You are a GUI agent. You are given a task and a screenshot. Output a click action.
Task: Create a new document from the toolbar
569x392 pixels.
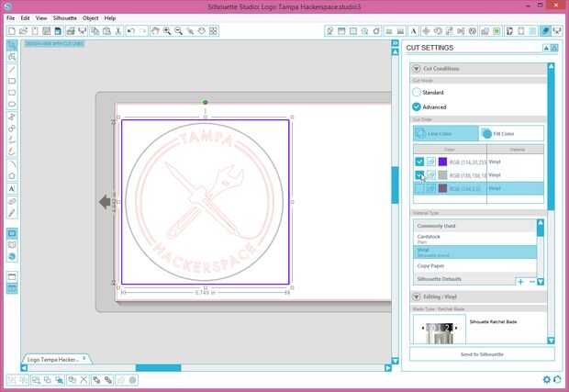point(12,31)
